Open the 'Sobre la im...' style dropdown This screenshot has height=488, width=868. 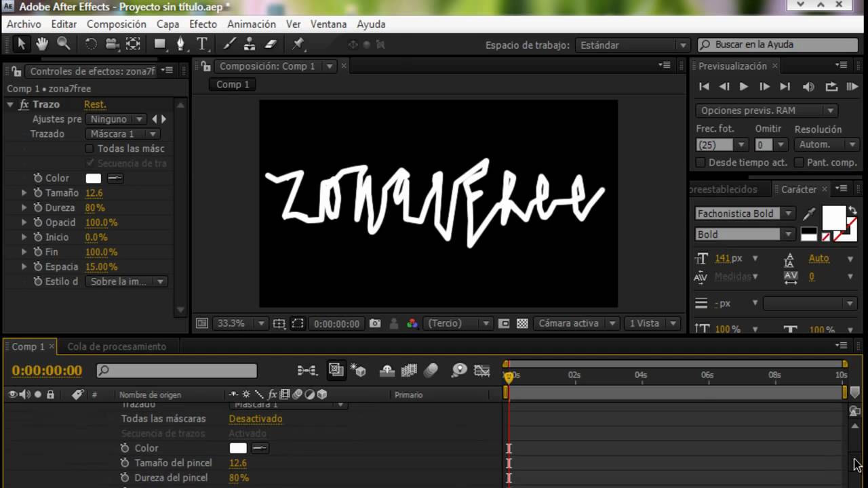(x=126, y=281)
